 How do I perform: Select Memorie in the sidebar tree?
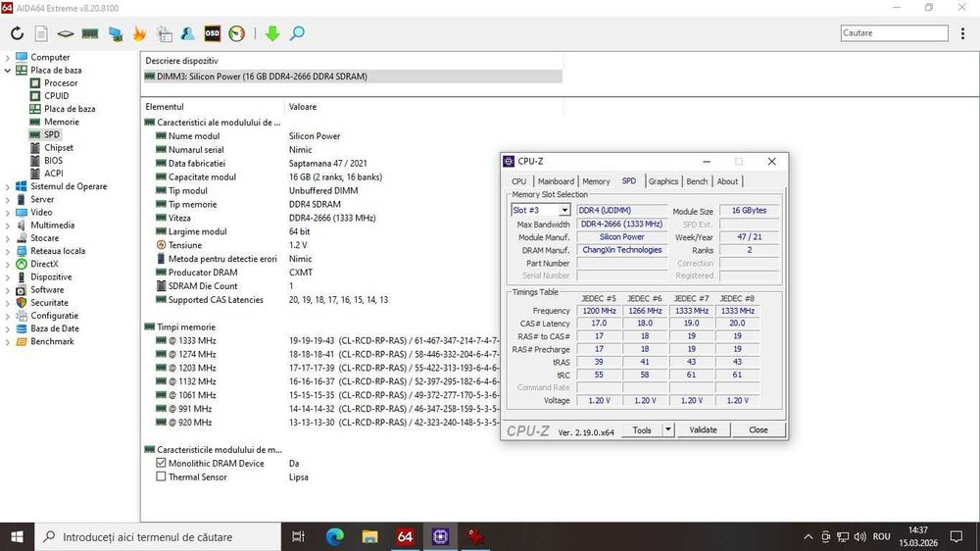click(61, 122)
